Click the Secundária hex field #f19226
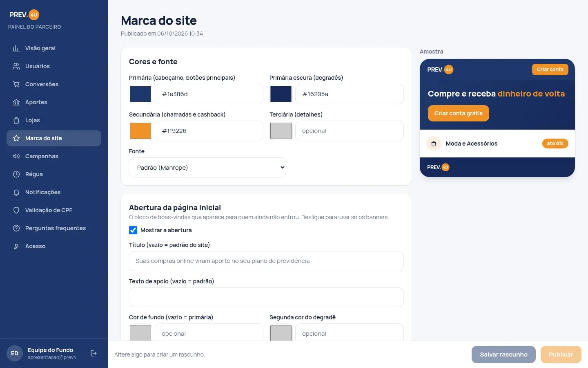The image size is (588, 368). pos(209,131)
